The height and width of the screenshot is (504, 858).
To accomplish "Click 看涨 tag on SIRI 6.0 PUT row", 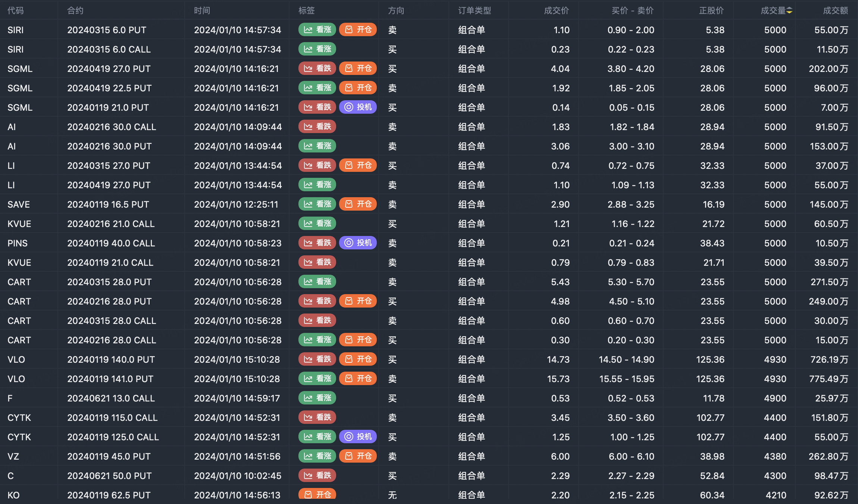I will point(317,30).
